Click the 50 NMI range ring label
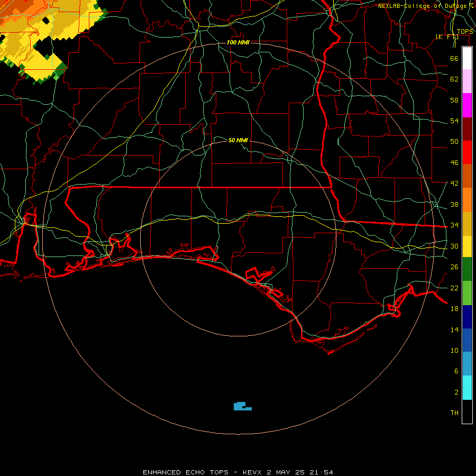Viewport: 476px width, 476px height. 238,140
